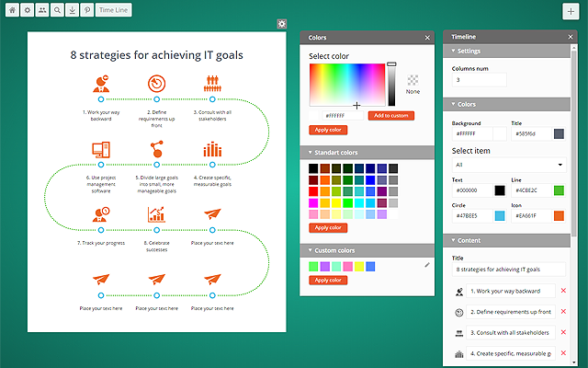588x368 pixels.
Task: Click the first circle node on the timeline
Action: point(101,99)
